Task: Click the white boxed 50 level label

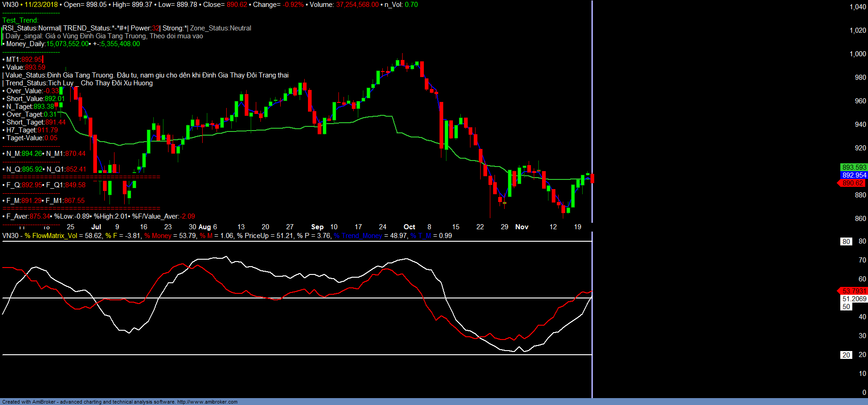Action: pyautogui.click(x=846, y=307)
